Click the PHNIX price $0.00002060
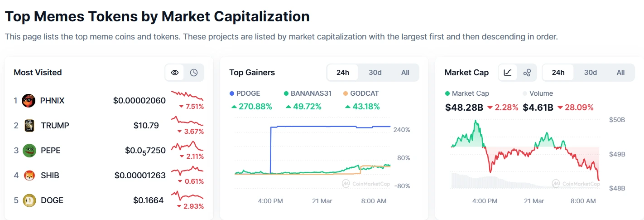Image resolution: width=644 pixels, height=220 pixels. click(139, 101)
